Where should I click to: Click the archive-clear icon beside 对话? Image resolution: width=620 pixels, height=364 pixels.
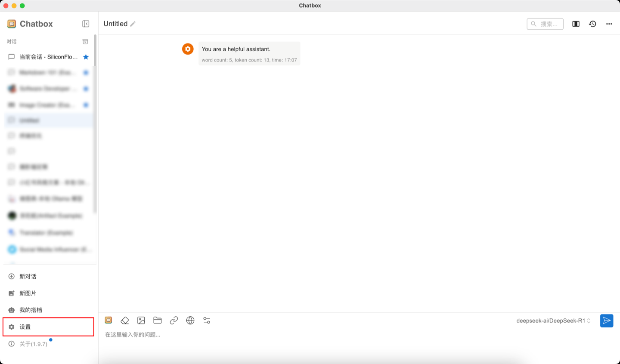pyautogui.click(x=85, y=42)
